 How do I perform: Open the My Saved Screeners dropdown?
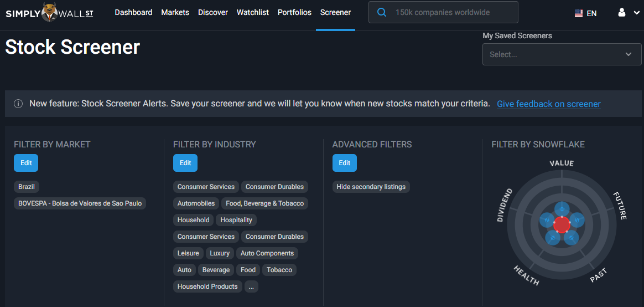[x=562, y=54]
